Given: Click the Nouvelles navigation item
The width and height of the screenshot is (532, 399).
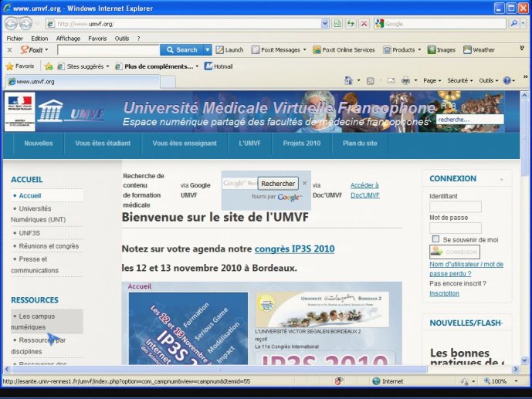Looking at the screenshot, I should [x=39, y=144].
